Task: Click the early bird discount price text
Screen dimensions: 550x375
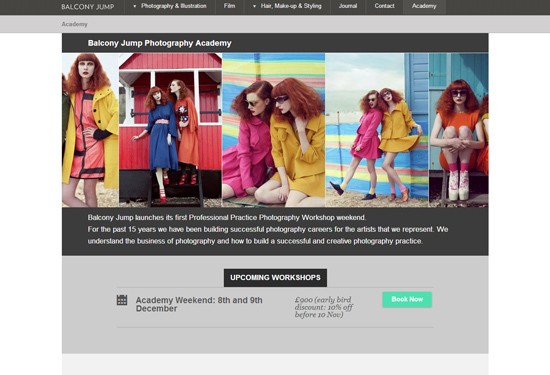Action: 324,307
